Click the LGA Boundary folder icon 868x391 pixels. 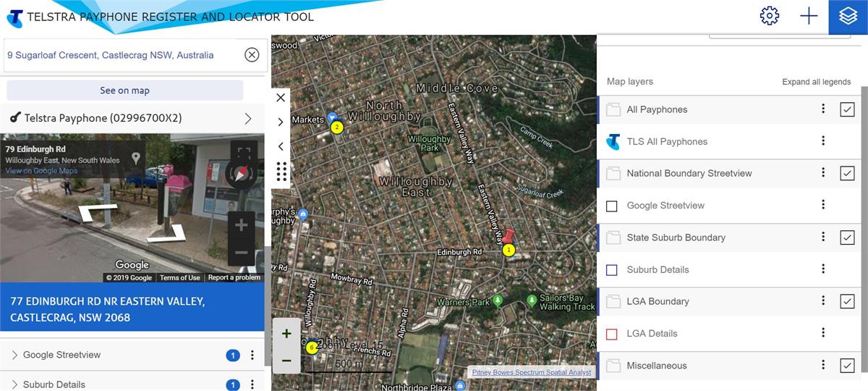613,301
